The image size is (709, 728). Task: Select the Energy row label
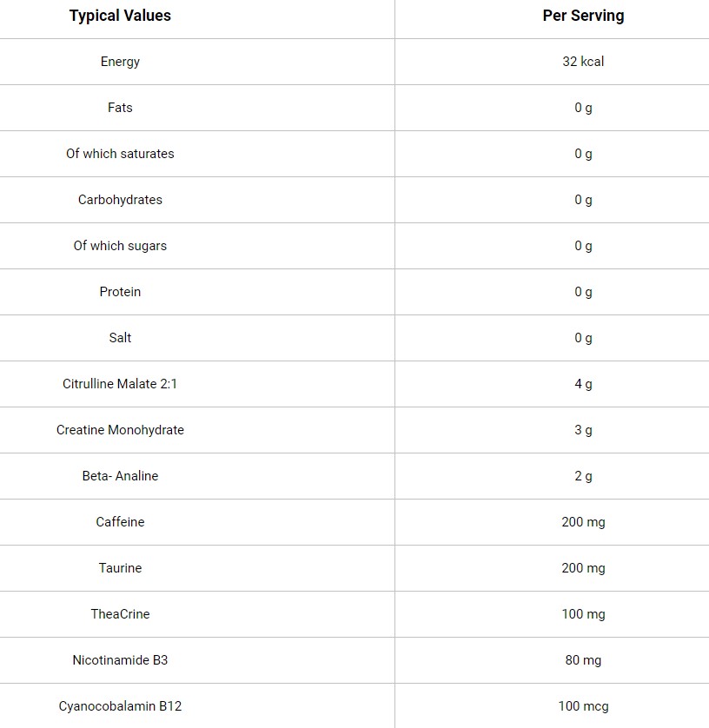(x=120, y=62)
